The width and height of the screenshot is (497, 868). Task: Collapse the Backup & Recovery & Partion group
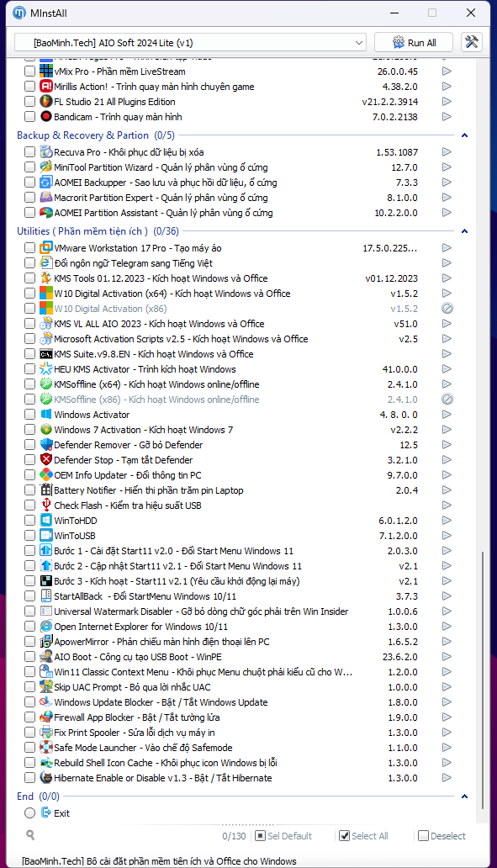click(x=464, y=135)
